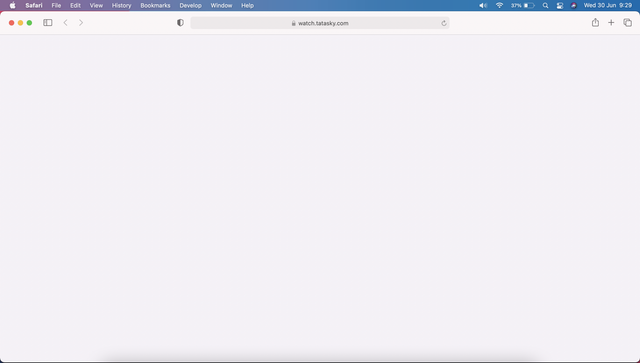Screen dimensions: 640x363
Task: Open the Apple menu
Action: pos(13,5)
